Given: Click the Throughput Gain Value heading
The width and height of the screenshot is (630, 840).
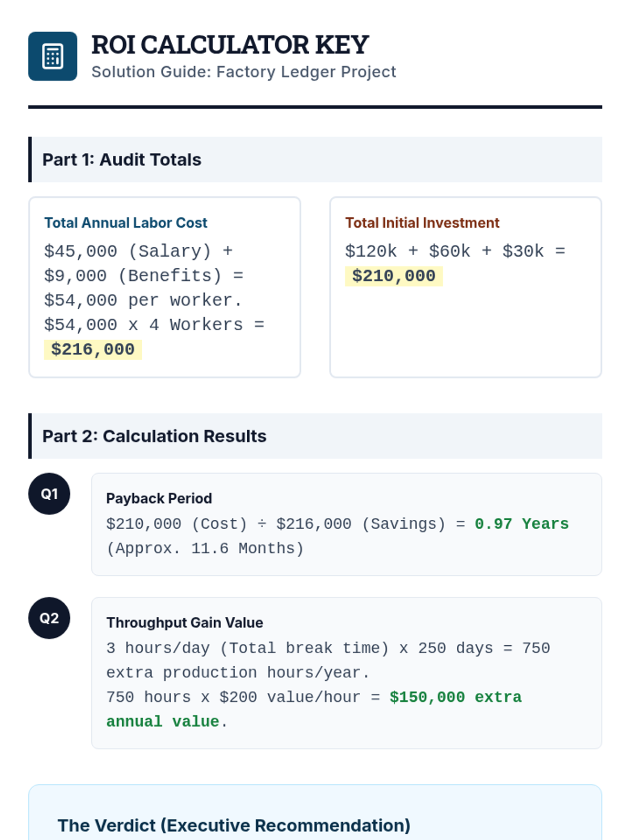Looking at the screenshot, I should click(x=185, y=623).
